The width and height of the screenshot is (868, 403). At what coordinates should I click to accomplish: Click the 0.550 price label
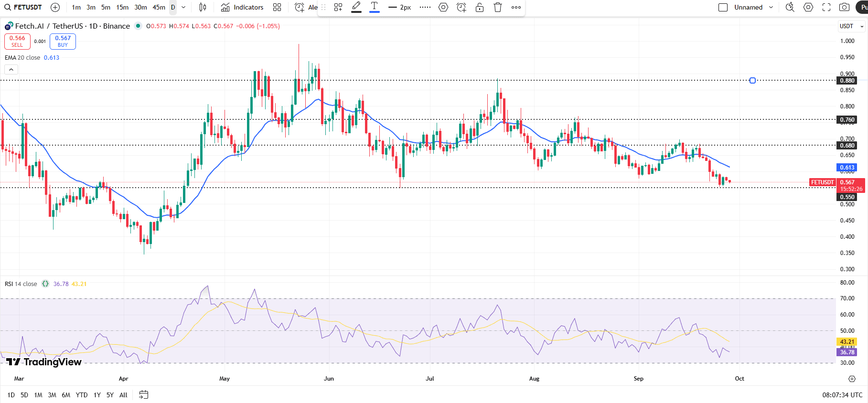pyautogui.click(x=847, y=197)
